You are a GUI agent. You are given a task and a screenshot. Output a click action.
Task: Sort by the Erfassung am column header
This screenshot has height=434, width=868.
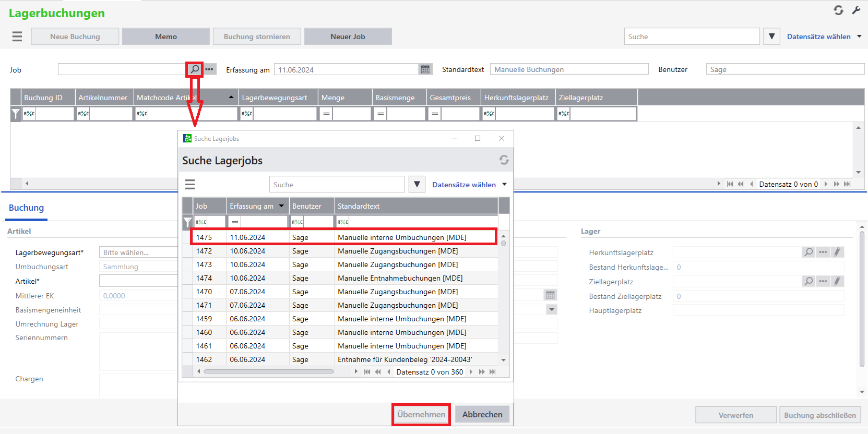252,206
